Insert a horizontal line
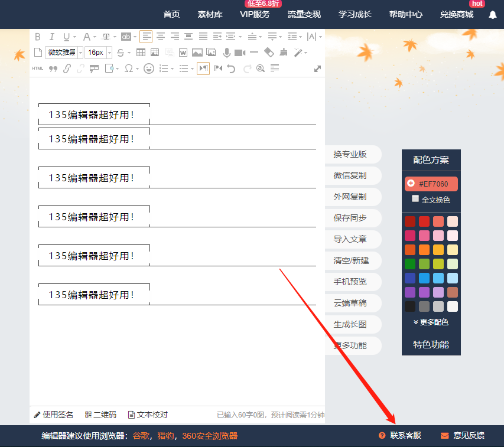This screenshot has width=504, height=447. coord(254,52)
